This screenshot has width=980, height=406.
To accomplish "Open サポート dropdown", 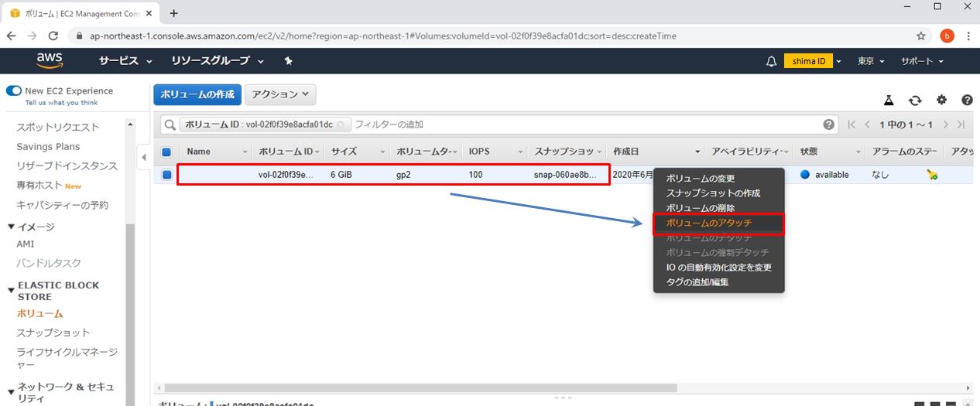I will [922, 61].
